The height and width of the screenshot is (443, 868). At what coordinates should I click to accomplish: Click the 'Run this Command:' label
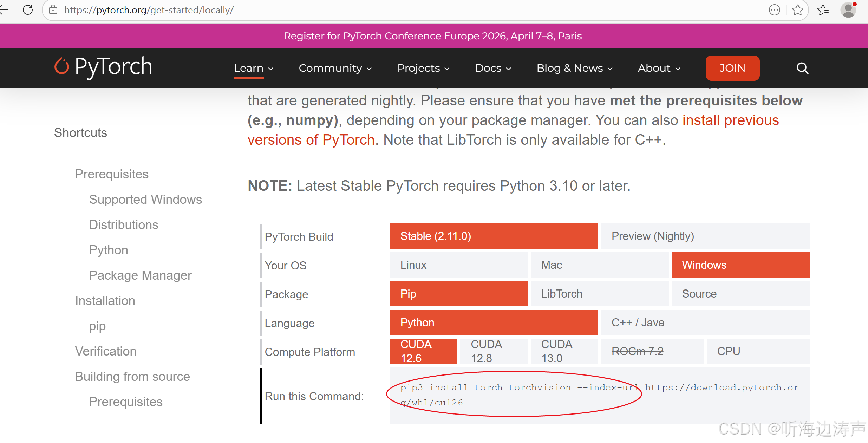314,396
